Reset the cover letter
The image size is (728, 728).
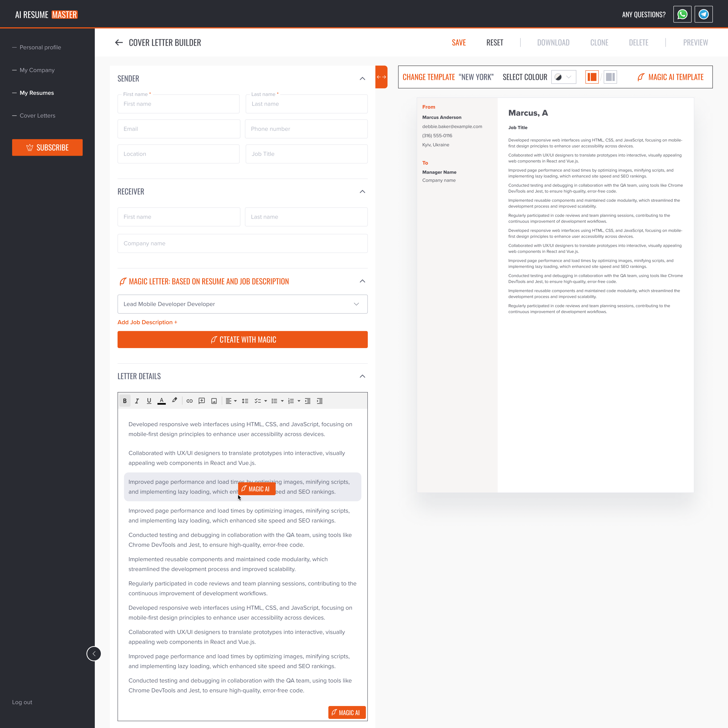[495, 42]
